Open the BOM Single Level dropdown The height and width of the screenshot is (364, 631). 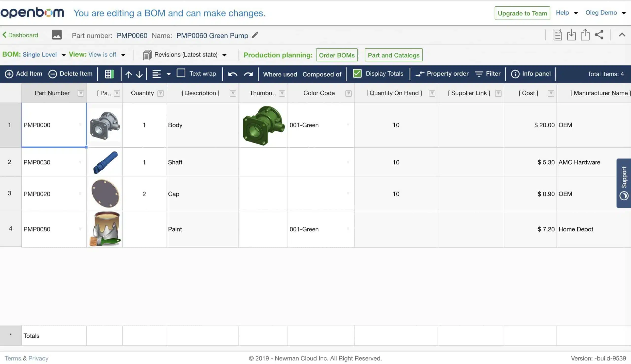click(x=64, y=55)
